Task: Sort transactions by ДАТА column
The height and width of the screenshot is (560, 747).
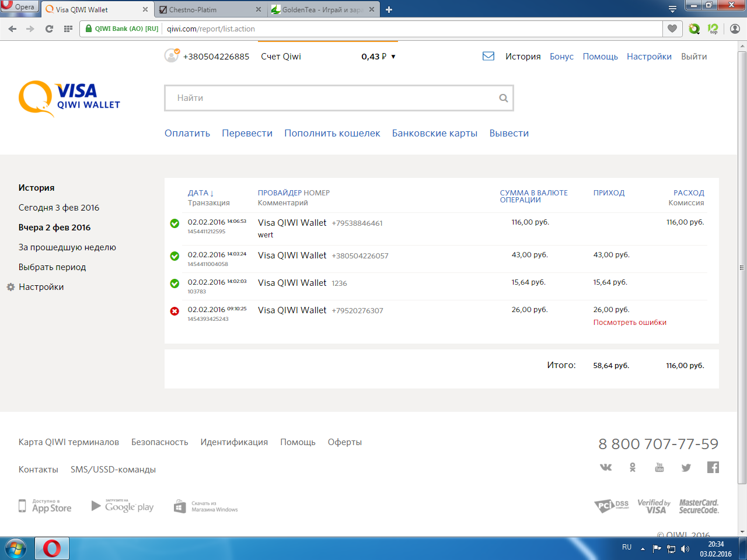Action: click(201, 193)
